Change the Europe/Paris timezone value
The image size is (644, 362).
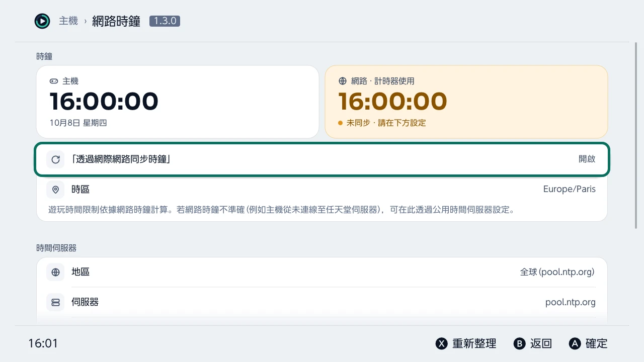click(570, 190)
